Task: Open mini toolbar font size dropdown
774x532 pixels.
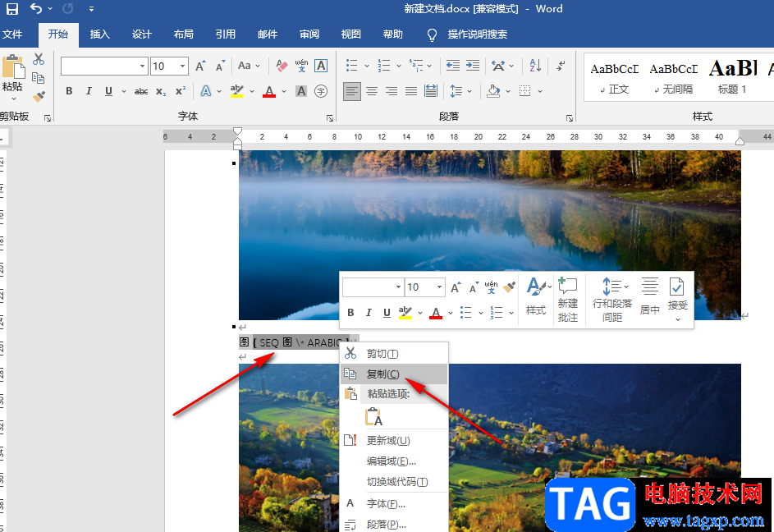Action: [x=439, y=287]
